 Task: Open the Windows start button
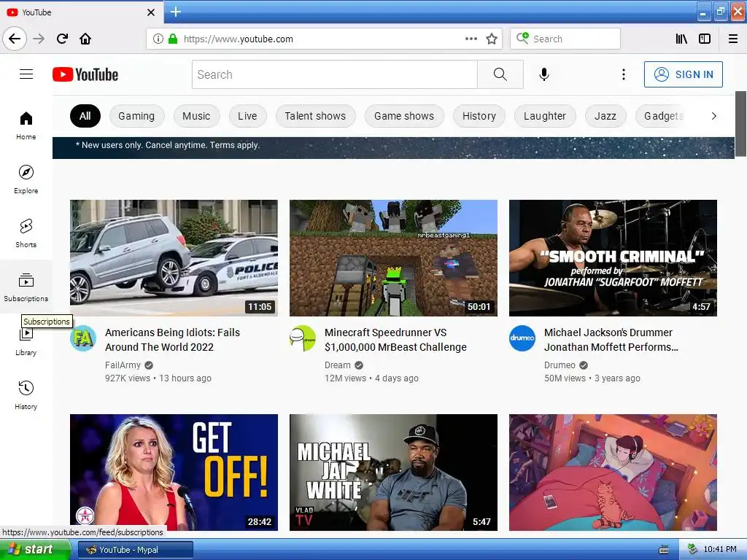coord(35,550)
